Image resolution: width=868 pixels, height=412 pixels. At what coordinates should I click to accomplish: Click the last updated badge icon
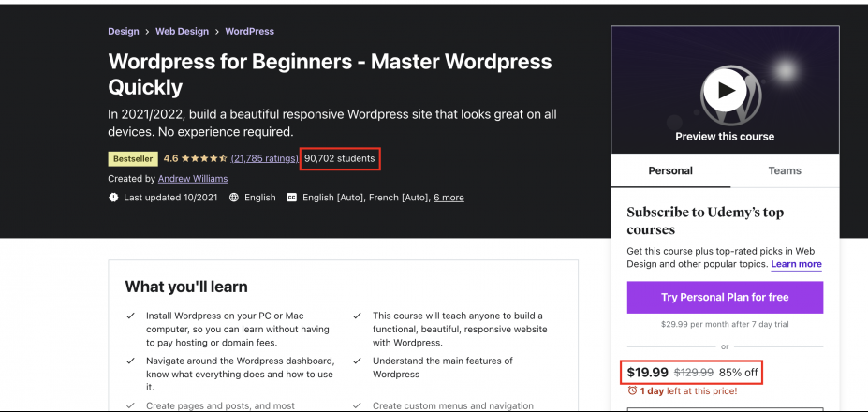tap(113, 198)
